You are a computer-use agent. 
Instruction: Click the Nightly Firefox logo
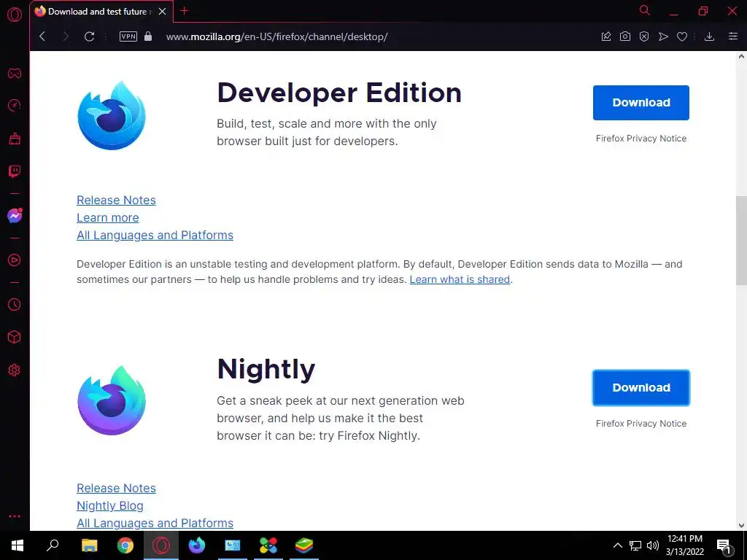click(112, 400)
